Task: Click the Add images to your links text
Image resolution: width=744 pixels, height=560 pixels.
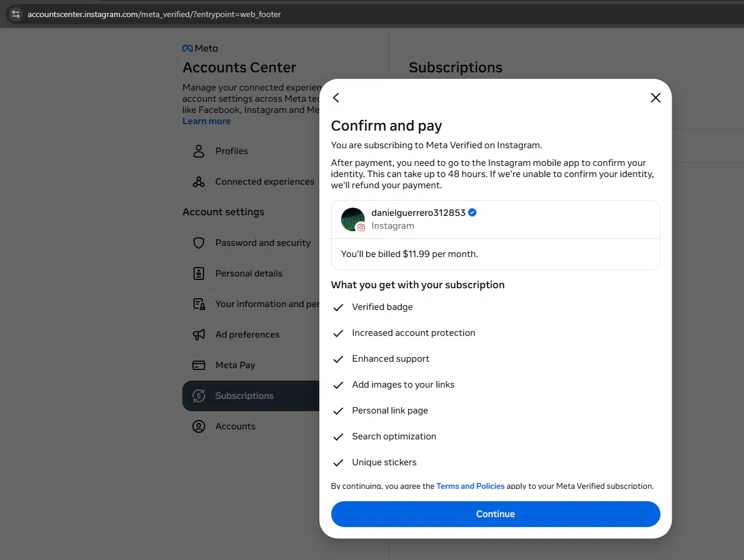Action: (403, 385)
